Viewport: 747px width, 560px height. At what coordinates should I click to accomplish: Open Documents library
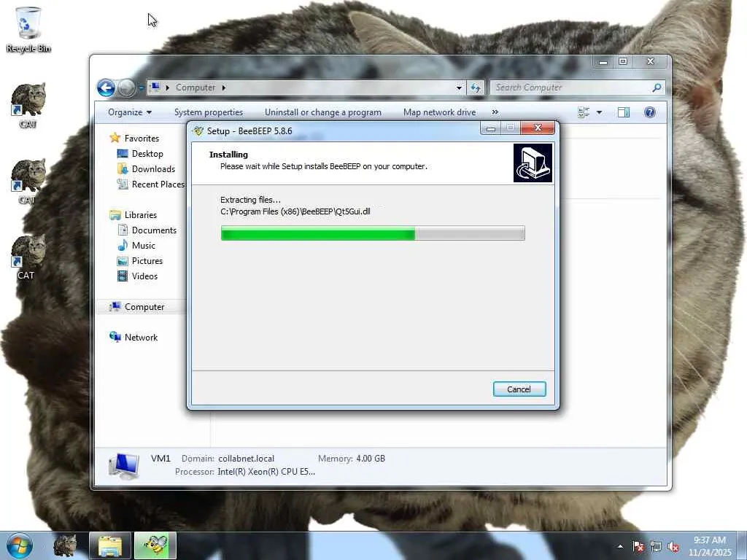(155, 230)
